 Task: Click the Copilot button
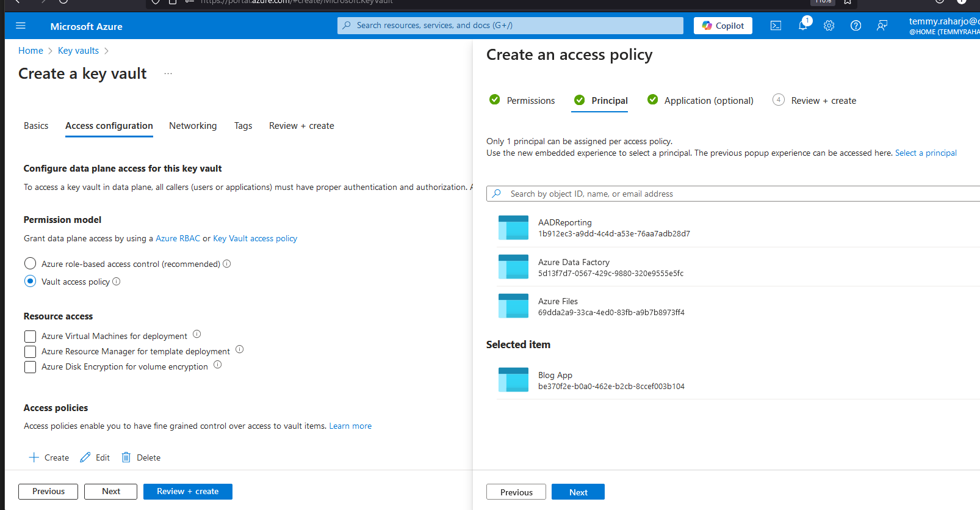pyautogui.click(x=723, y=26)
